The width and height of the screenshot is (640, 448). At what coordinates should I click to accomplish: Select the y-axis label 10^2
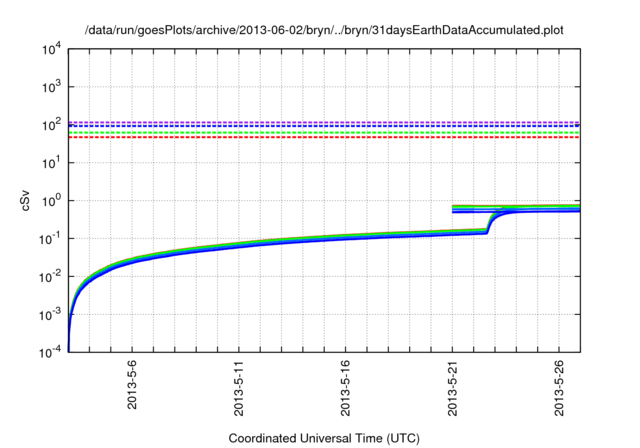point(52,124)
